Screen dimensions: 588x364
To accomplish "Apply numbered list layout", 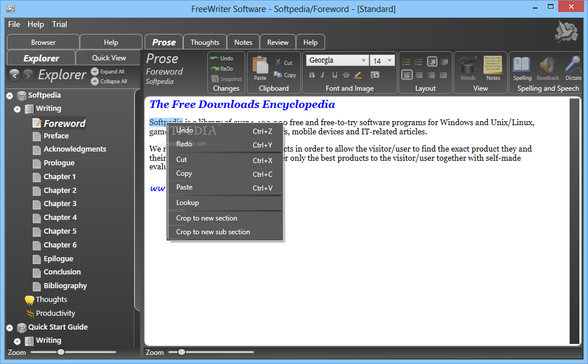I will 419,61.
